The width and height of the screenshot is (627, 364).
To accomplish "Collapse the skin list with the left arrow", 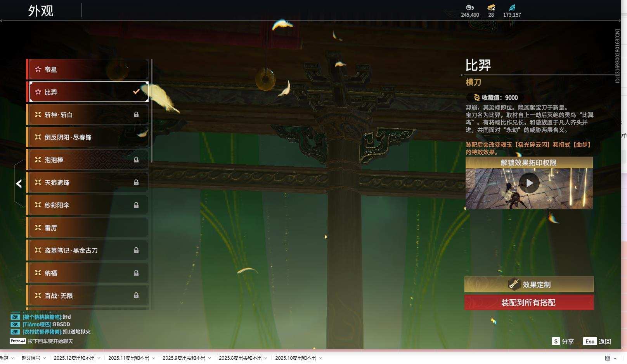I will pyautogui.click(x=19, y=184).
